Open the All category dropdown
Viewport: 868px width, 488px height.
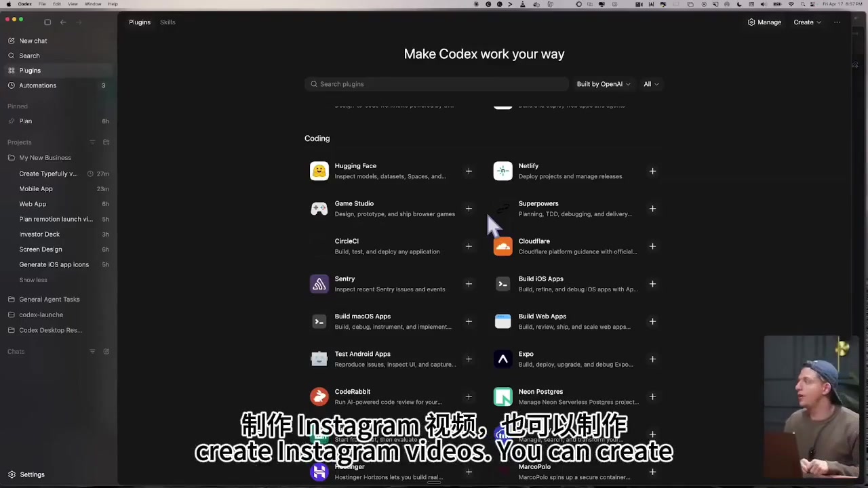(651, 84)
